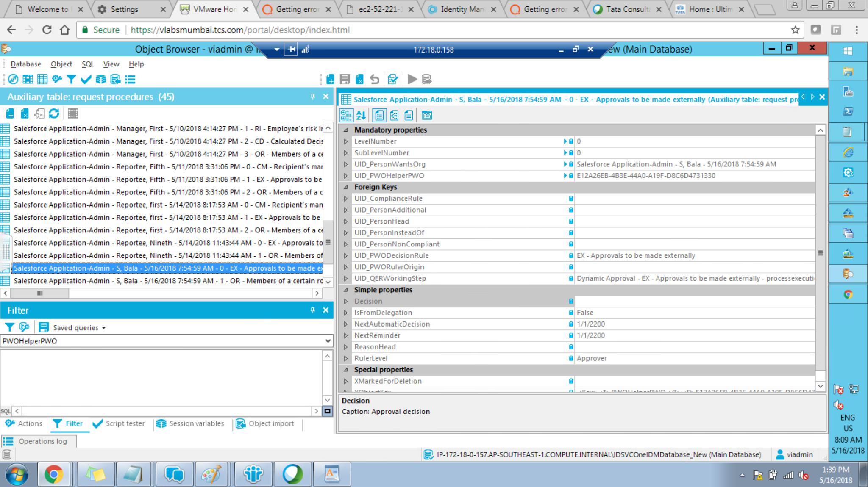Collapse the Mandatory properties group

coord(345,130)
